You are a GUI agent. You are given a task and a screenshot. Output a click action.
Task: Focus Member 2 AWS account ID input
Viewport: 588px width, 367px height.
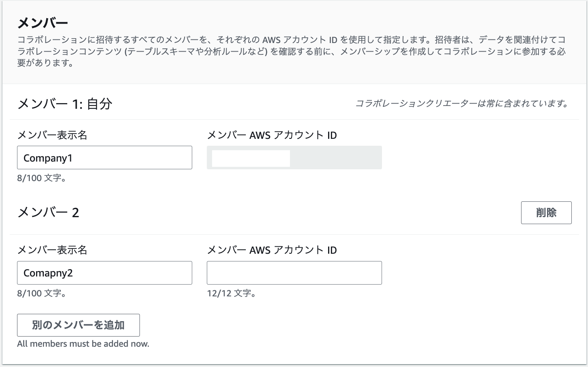(340, 273)
